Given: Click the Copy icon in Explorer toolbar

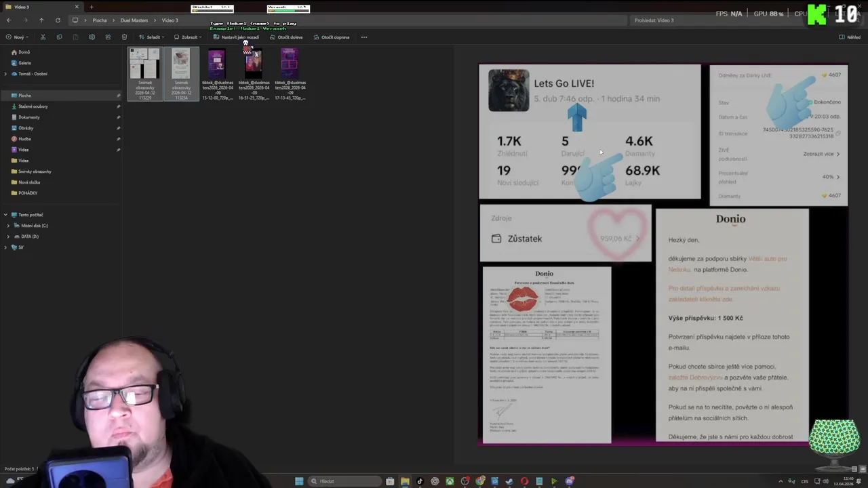Looking at the screenshot, I should (x=59, y=37).
